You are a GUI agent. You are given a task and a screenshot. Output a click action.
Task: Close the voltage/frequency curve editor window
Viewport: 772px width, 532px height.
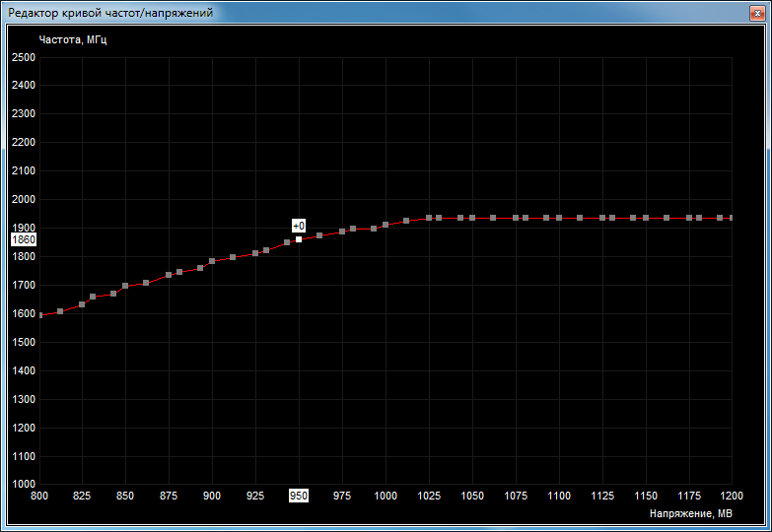(753, 12)
